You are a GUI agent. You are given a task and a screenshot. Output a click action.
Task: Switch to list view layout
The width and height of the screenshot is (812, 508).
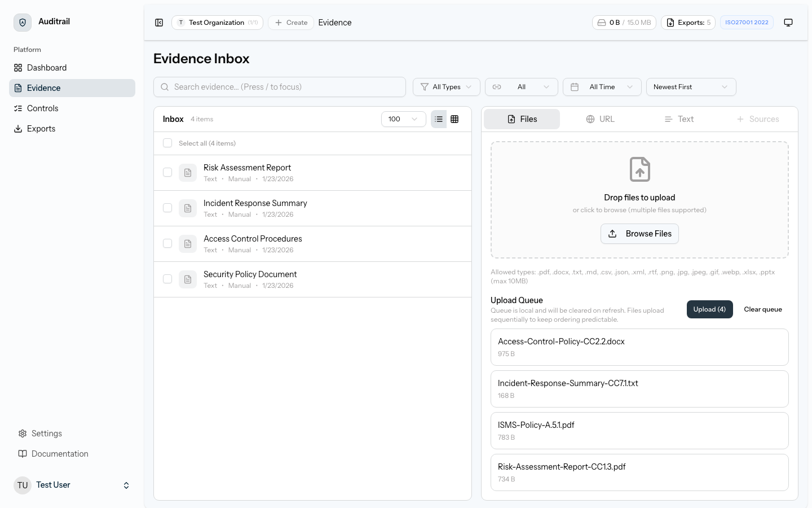click(439, 119)
